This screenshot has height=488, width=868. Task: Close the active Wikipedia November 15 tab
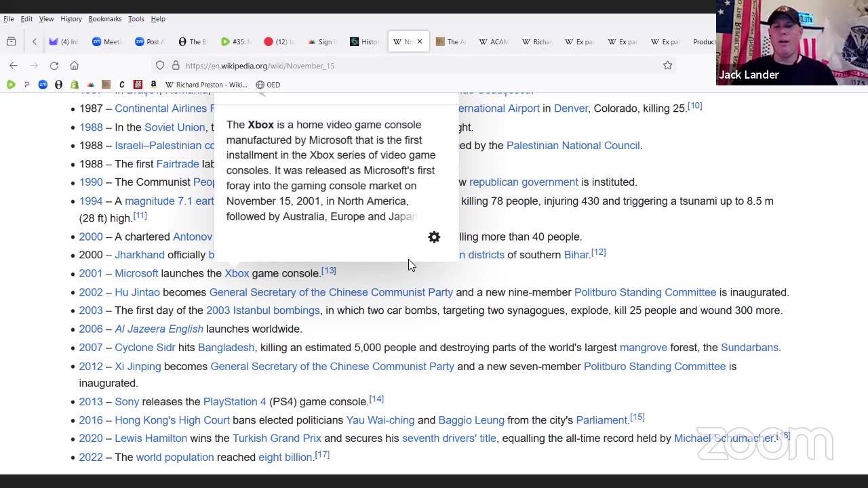(x=419, y=42)
